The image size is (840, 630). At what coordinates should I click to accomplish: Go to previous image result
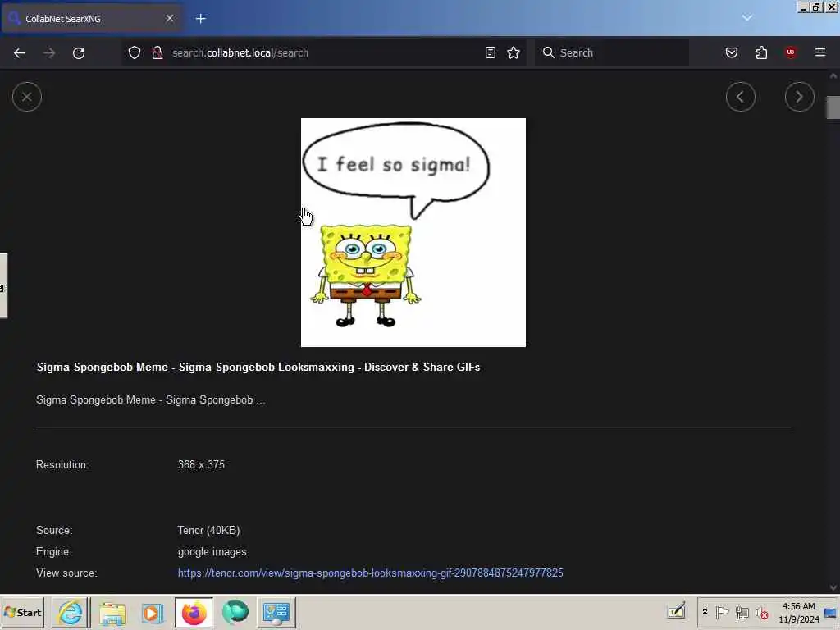pyautogui.click(x=741, y=97)
